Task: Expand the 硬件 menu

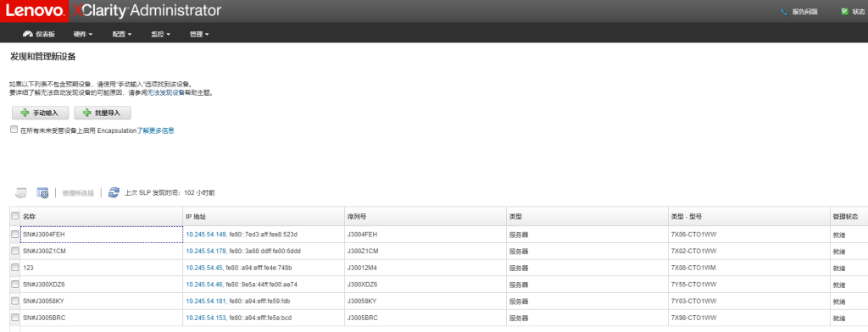Action: [x=83, y=35]
